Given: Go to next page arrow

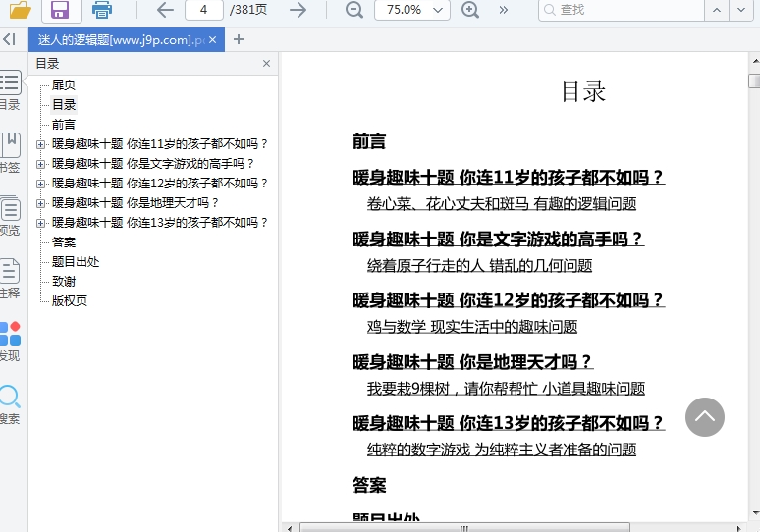Looking at the screenshot, I should click(x=298, y=10).
